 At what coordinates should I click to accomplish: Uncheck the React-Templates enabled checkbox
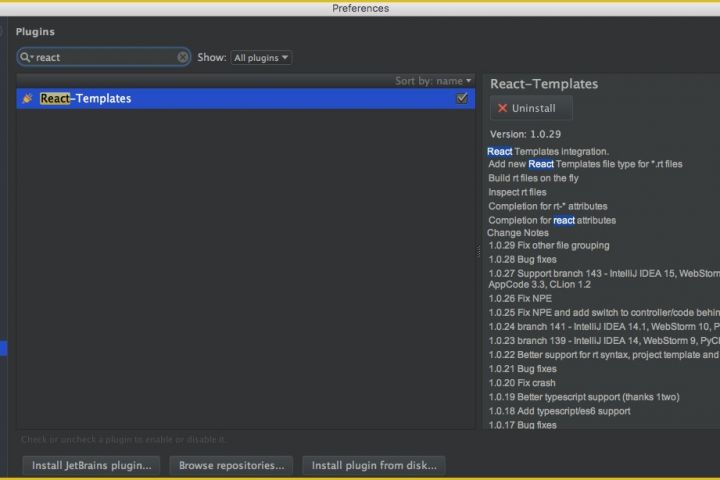point(461,98)
